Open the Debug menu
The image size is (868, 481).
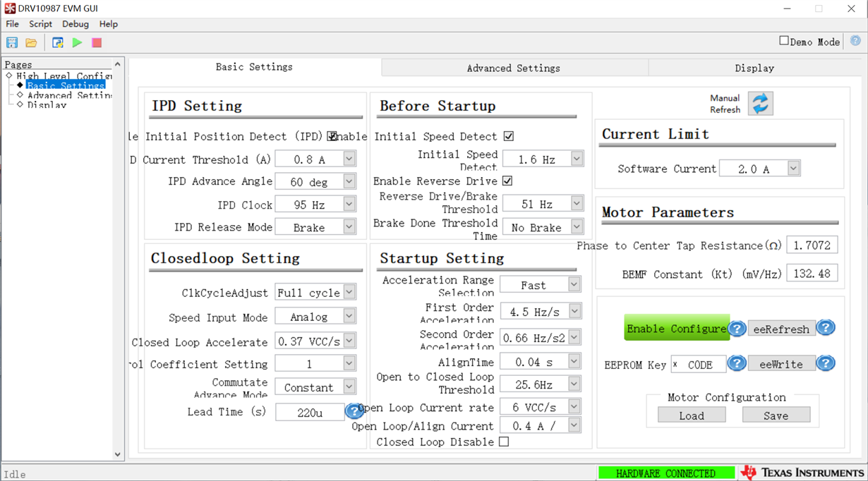point(76,24)
